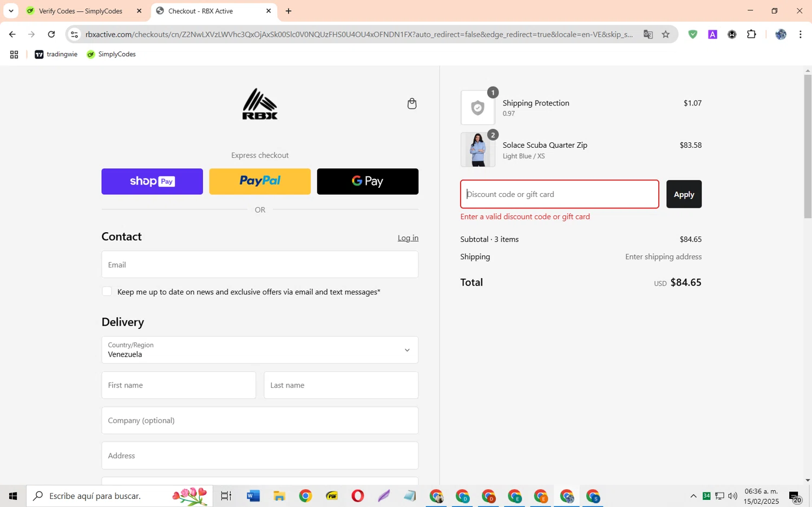This screenshot has width=812, height=507.
Task: Bookmark this page with the star icon
Action: point(666,34)
